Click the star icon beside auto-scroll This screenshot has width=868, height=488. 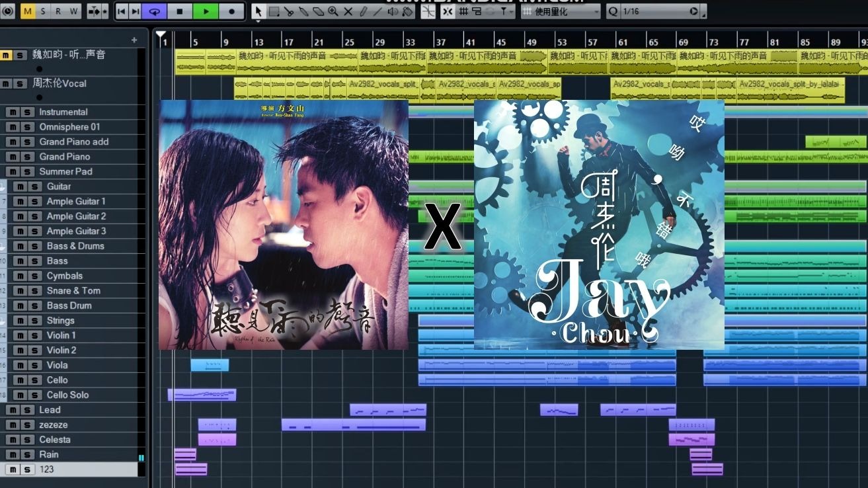click(104, 11)
